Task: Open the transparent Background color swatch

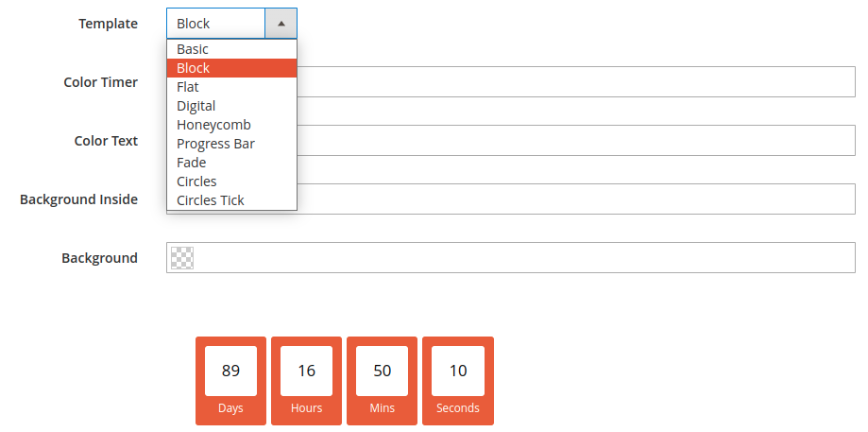Action: 181,257
